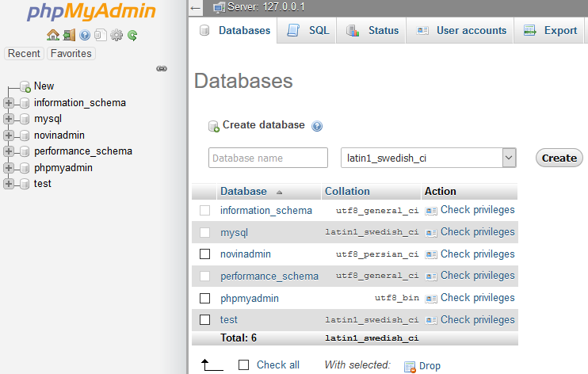Click the privileges icon in the performance_schema row

[x=431, y=277]
